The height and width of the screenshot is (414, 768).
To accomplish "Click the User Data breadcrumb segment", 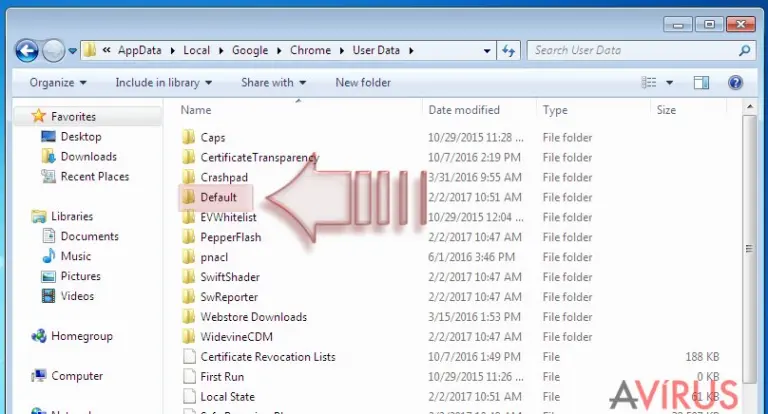I will [376, 50].
